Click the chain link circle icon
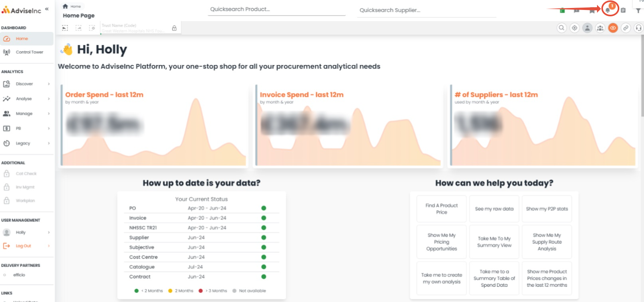 tap(626, 28)
